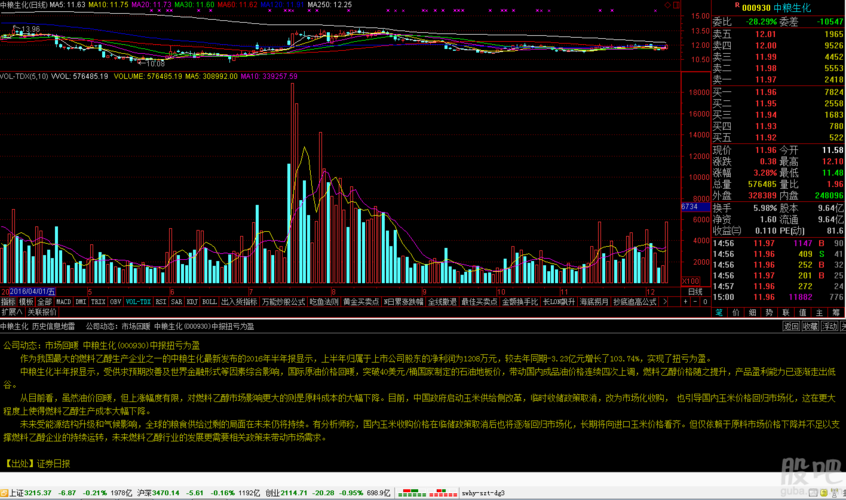The height and width of the screenshot is (500, 846).
Task: Open the 万能抄股公式 indicator tab
Action: 283,302
